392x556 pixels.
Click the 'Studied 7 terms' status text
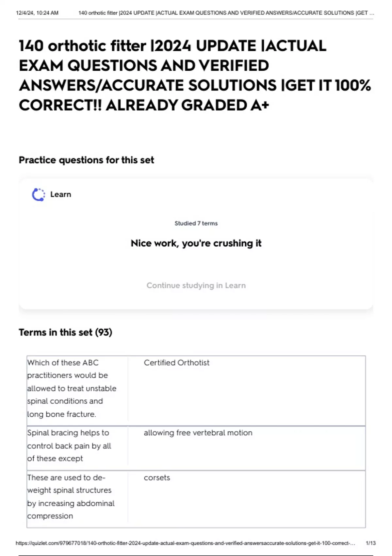point(196,223)
